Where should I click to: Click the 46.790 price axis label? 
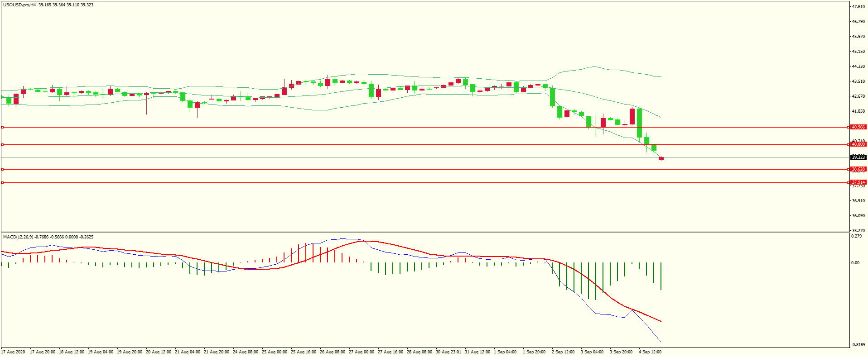pyautogui.click(x=858, y=22)
